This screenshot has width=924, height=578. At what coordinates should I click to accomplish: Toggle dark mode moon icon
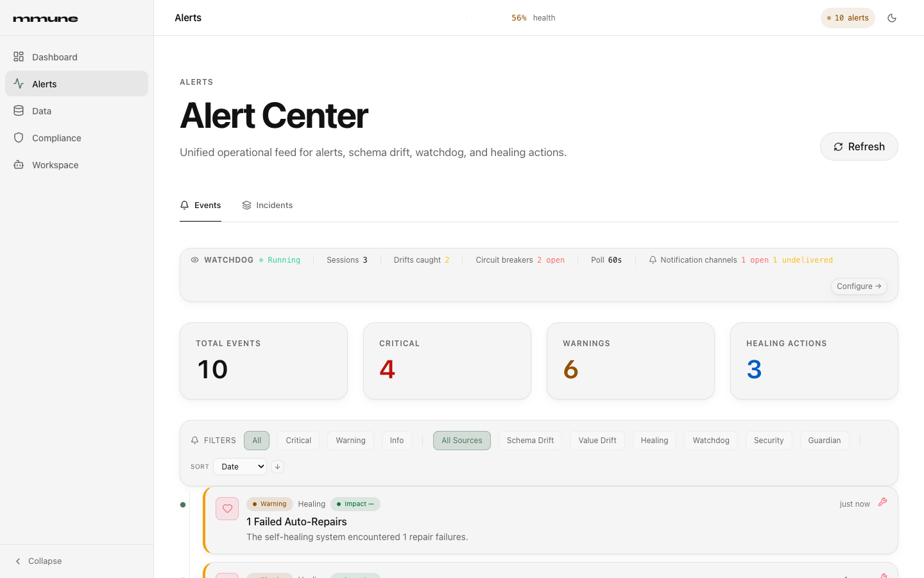pos(892,18)
